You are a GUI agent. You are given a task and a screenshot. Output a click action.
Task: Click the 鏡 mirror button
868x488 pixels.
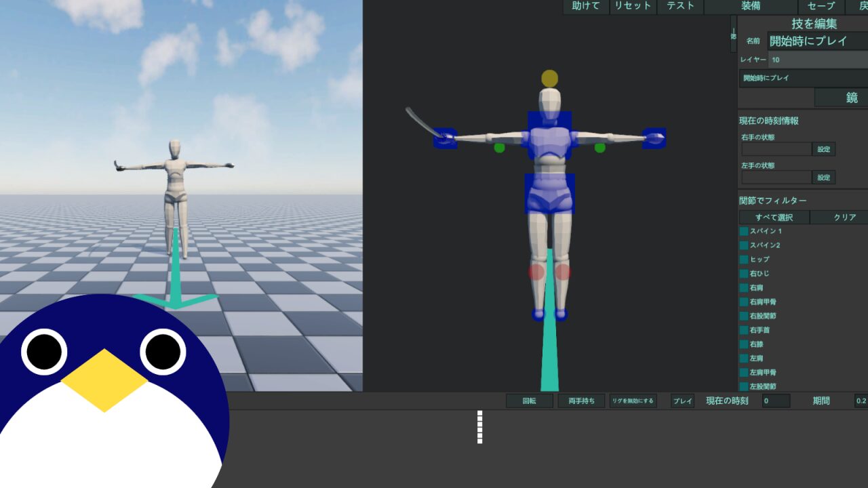(841, 98)
